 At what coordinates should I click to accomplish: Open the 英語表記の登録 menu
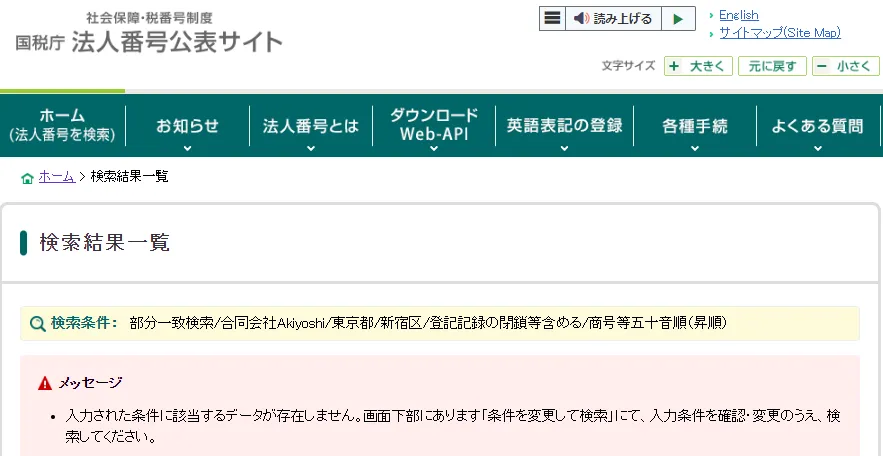564,126
